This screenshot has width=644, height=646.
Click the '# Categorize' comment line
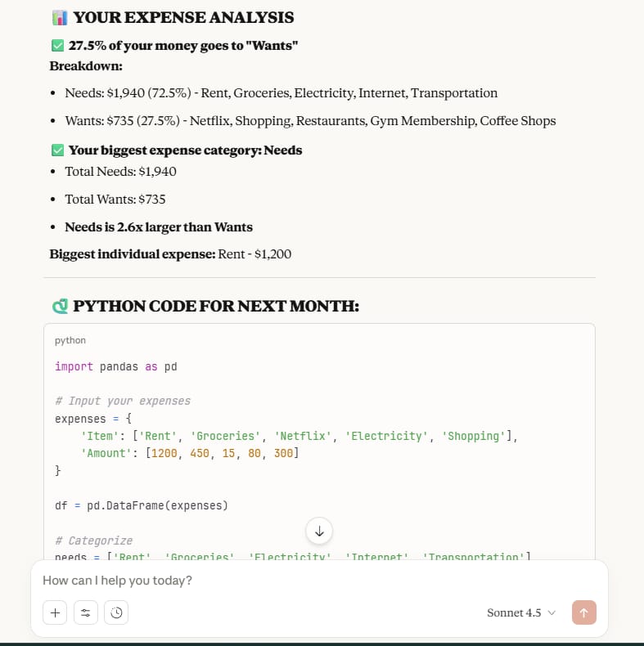pyautogui.click(x=93, y=541)
